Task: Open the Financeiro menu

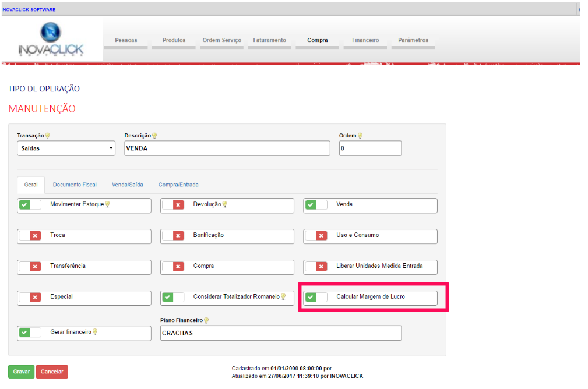Action: click(365, 41)
